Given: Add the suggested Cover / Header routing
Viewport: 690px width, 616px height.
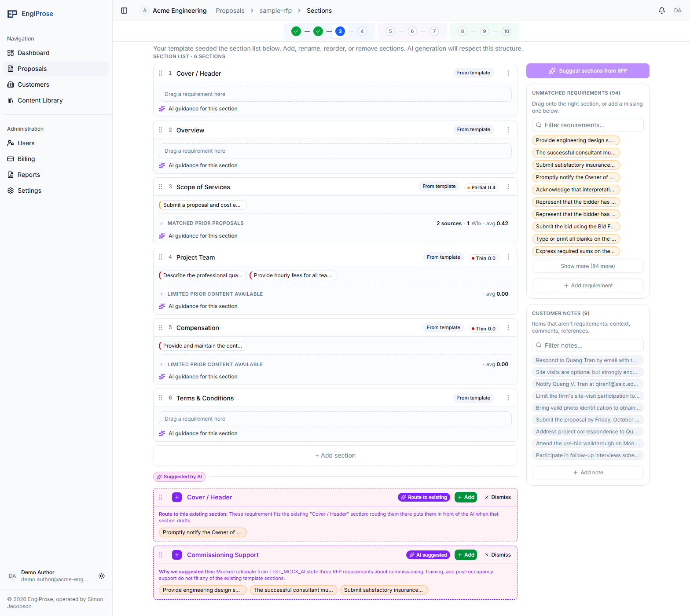Looking at the screenshot, I should pos(466,497).
